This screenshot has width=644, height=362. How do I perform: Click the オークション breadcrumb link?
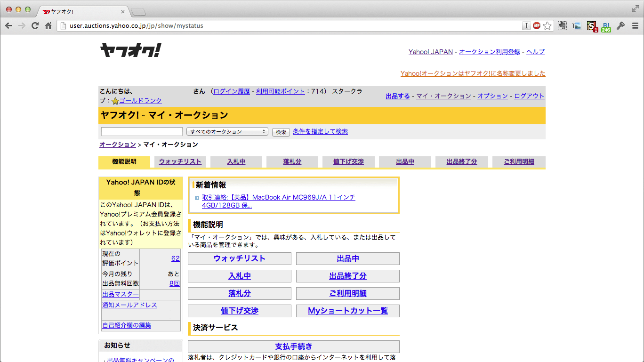118,145
